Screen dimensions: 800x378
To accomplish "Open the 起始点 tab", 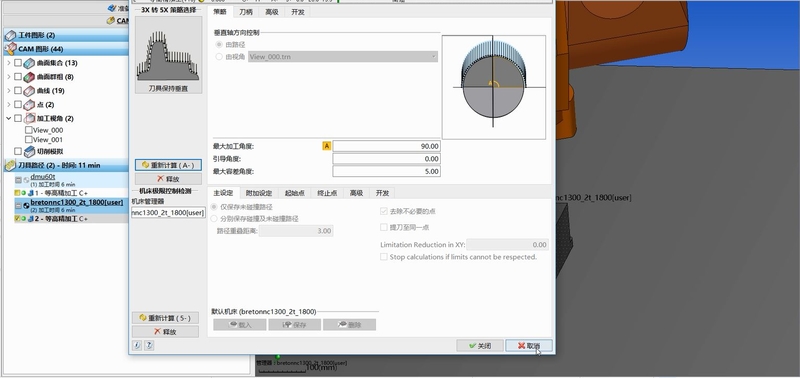I will coord(295,193).
